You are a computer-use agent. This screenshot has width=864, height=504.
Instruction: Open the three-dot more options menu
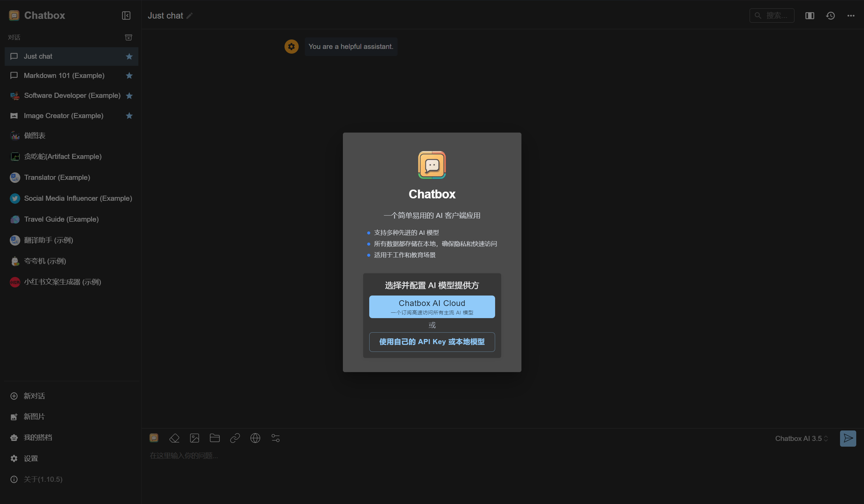pyautogui.click(x=850, y=16)
